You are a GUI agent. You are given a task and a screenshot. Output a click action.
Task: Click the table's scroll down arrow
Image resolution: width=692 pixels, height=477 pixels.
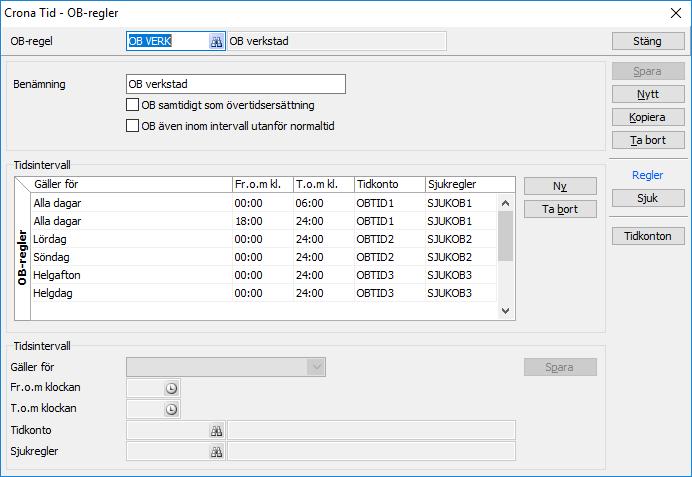506,311
